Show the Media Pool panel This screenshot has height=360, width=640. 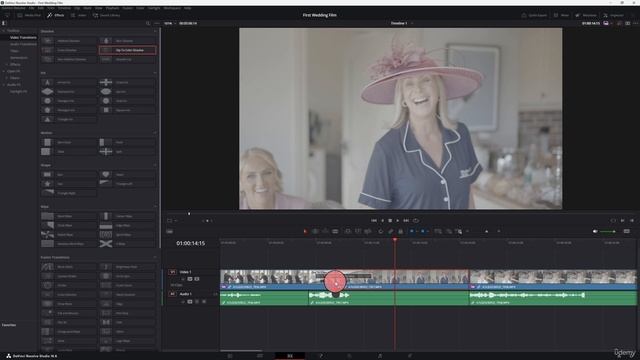click(x=29, y=15)
